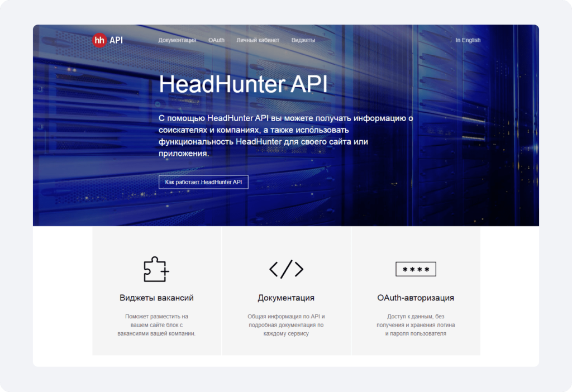
Task: Go to Личный кабинет in navigation
Action: (x=258, y=40)
